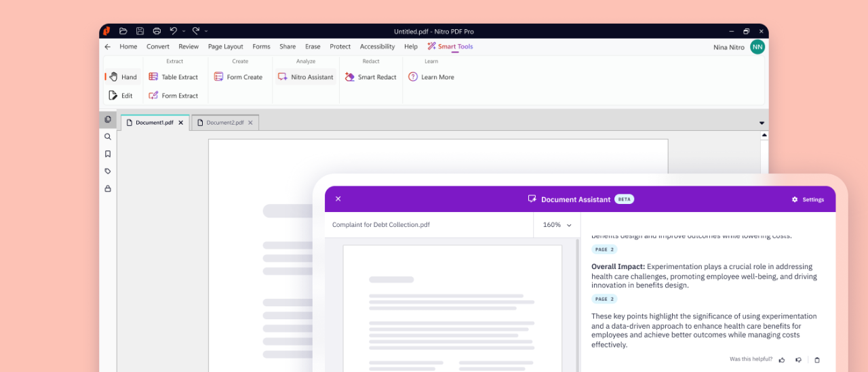This screenshot has height=372, width=868.
Task: Open the Forms ribbon tab
Action: [261, 47]
